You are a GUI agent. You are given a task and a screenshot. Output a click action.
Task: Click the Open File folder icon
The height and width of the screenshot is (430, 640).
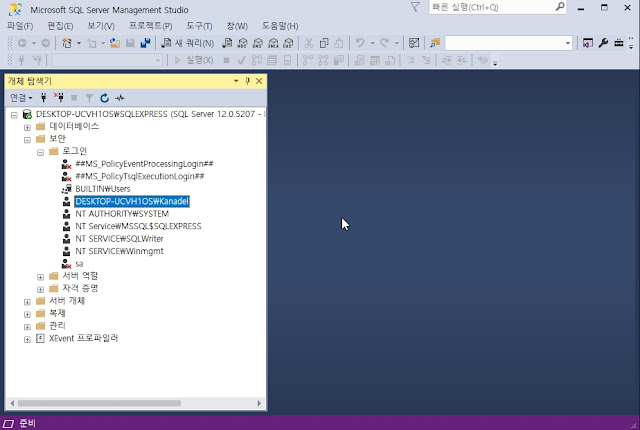point(115,43)
